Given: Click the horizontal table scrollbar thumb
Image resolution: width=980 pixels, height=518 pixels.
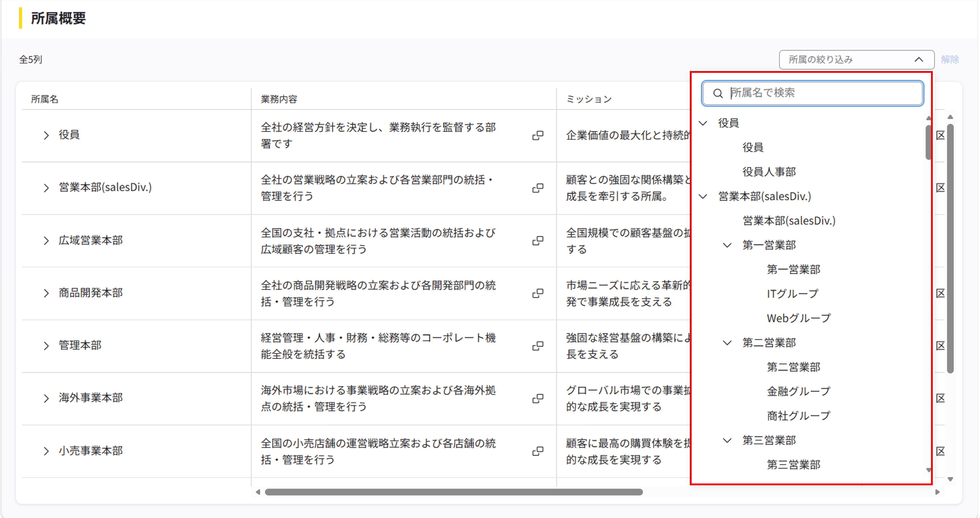Looking at the screenshot, I should pyautogui.click(x=453, y=492).
